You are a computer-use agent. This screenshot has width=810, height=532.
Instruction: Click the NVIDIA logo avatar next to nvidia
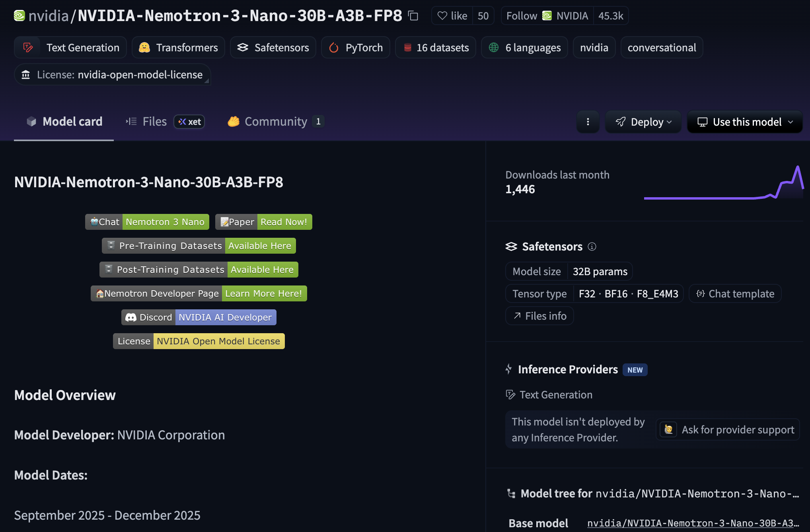click(x=19, y=16)
